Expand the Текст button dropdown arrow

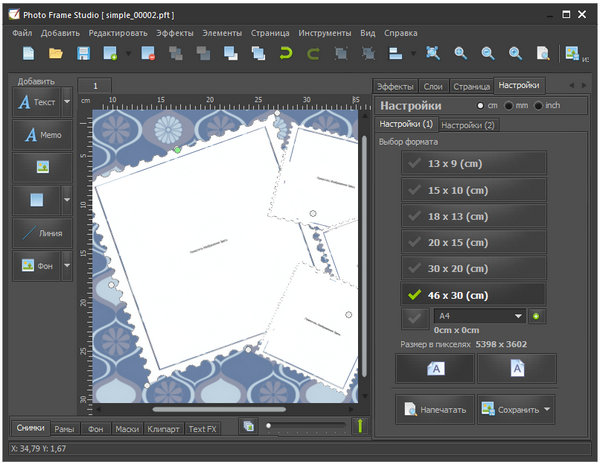67,102
